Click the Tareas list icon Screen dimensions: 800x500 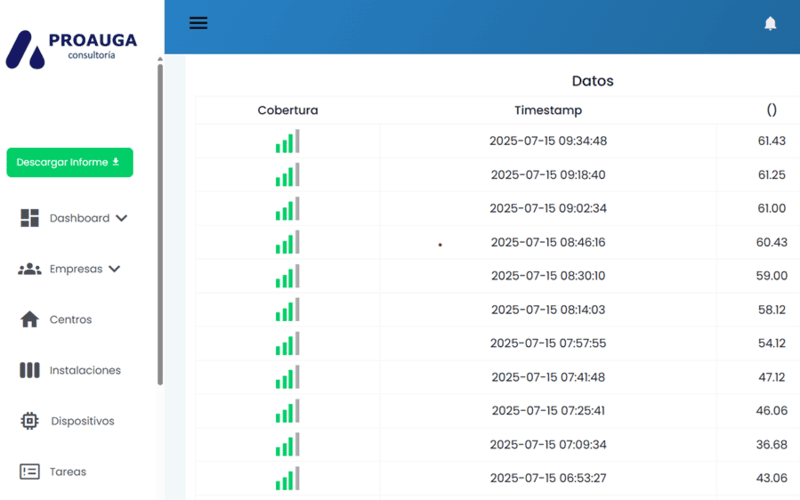[x=30, y=471]
